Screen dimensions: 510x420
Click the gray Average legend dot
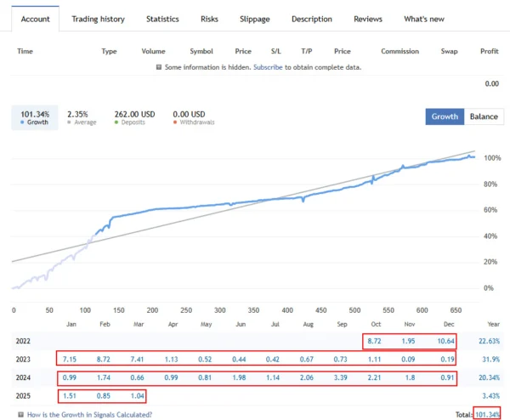click(x=70, y=123)
